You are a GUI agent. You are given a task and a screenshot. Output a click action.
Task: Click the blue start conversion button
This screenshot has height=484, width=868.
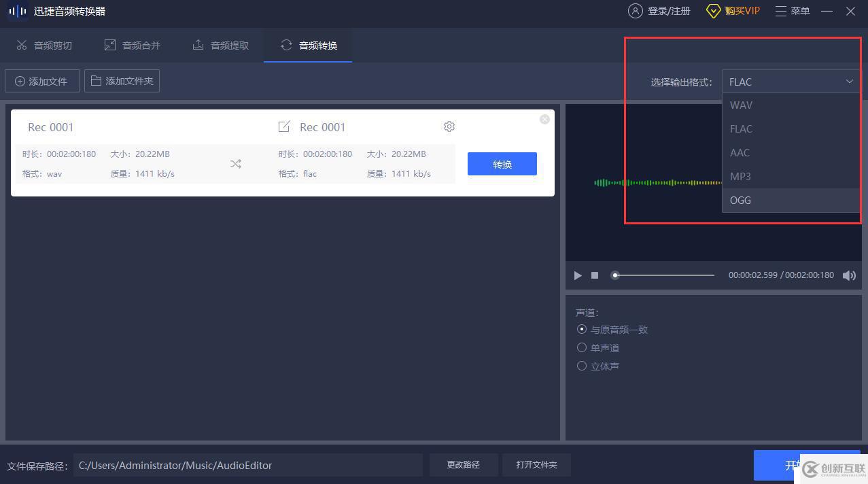(x=807, y=465)
